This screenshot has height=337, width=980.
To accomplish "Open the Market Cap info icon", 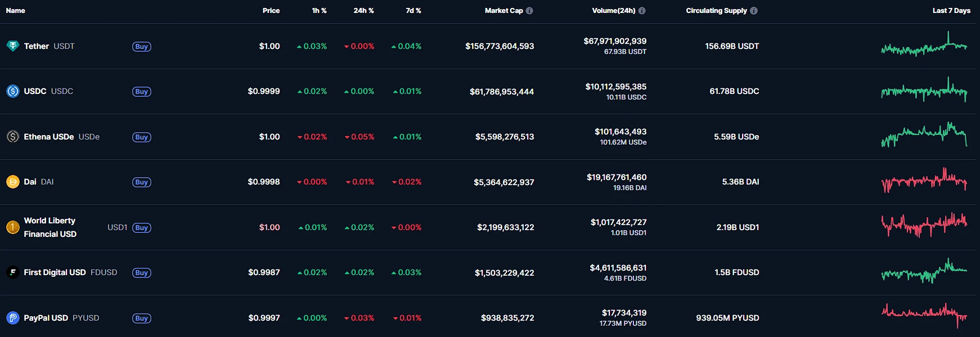I will pos(529,11).
